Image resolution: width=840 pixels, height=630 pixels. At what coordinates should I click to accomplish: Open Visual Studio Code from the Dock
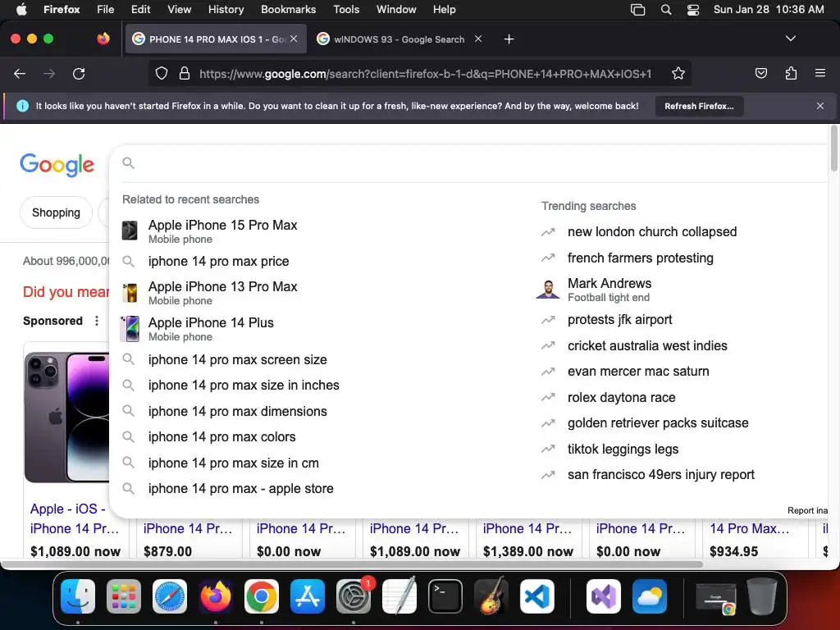click(x=537, y=596)
